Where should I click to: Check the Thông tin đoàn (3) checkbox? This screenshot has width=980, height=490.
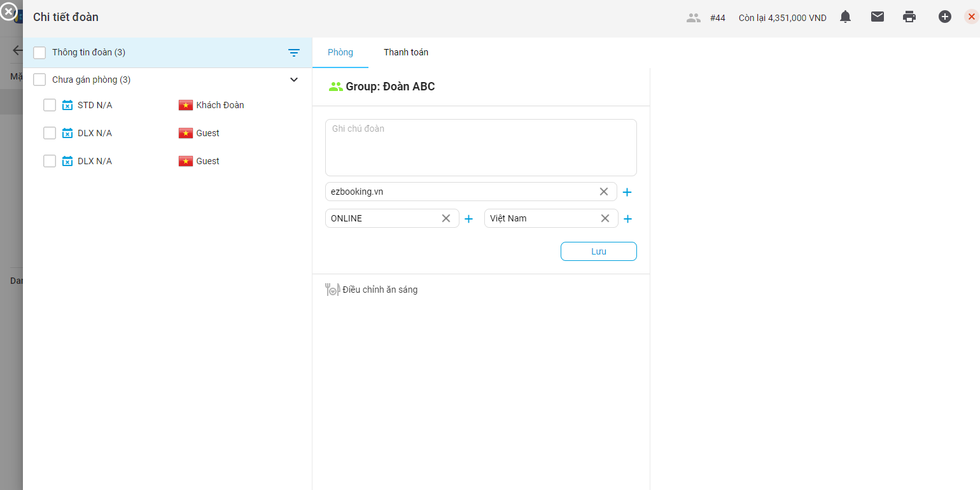[39, 53]
